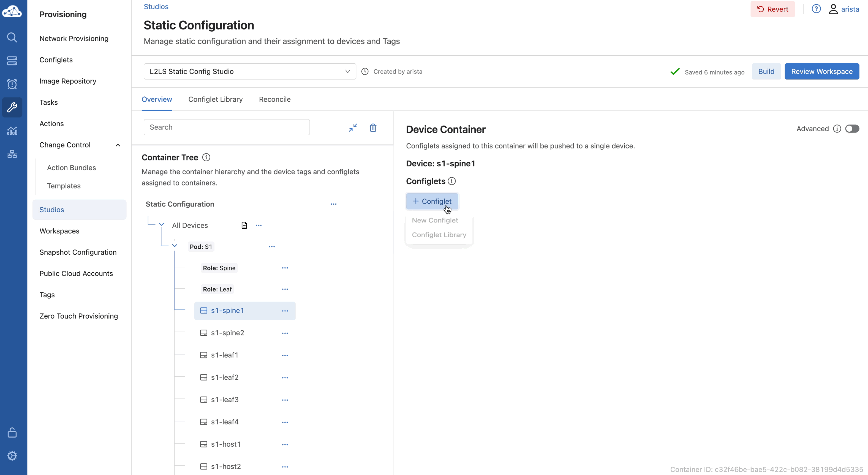The image size is (868, 475).
Task: Click the container tree Search field
Action: click(x=227, y=127)
